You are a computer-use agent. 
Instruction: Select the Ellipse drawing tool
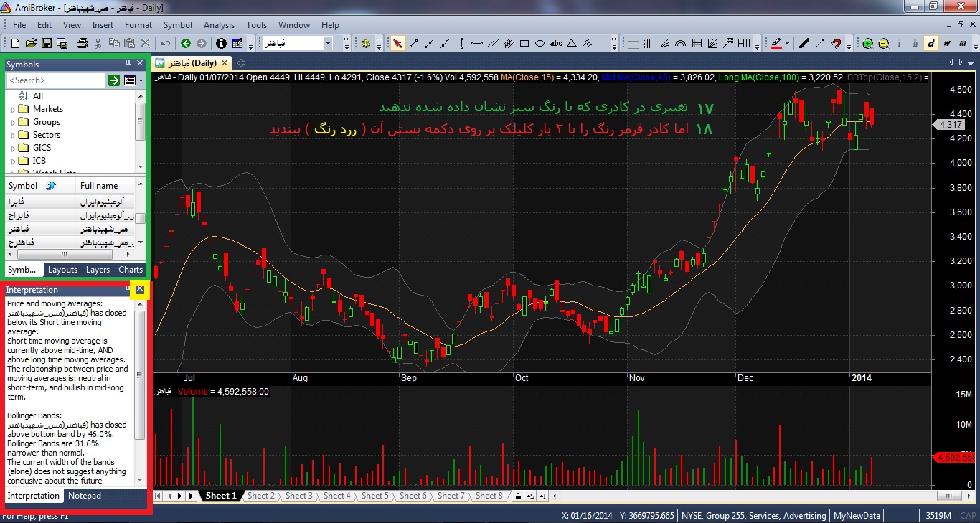(x=540, y=44)
